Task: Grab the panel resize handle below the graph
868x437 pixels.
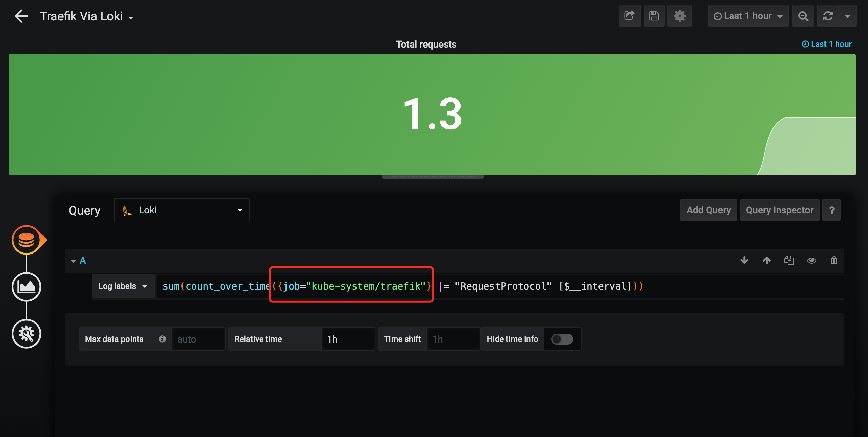Action: [x=433, y=176]
